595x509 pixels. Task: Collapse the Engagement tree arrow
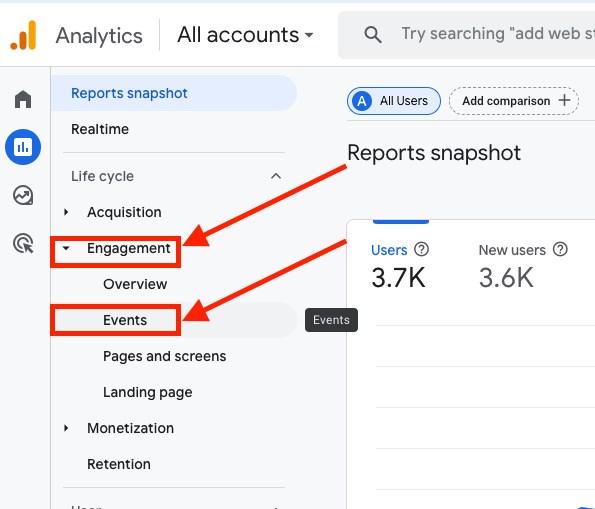pyautogui.click(x=66, y=248)
